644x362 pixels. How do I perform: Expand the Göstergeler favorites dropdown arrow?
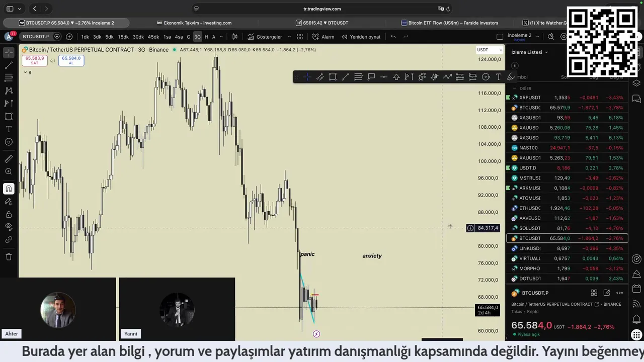288,37
